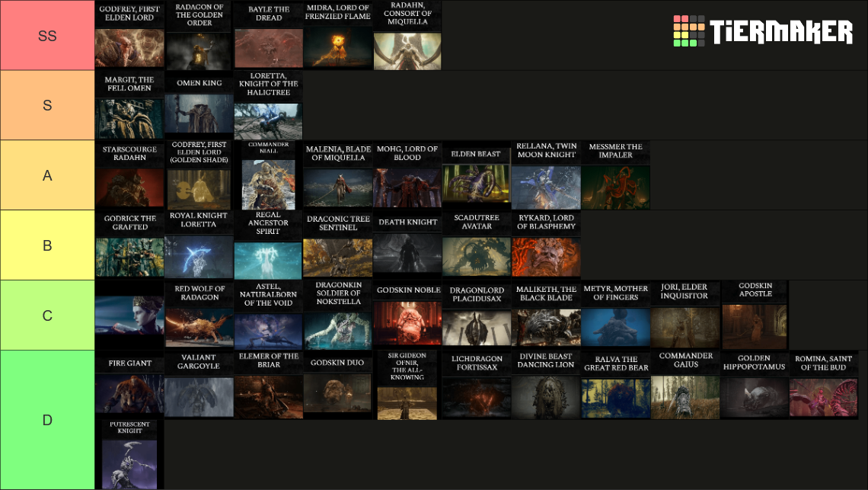
Task: Click the Godfrey, First Elden Lord card
Action: (x=129, y=35)
